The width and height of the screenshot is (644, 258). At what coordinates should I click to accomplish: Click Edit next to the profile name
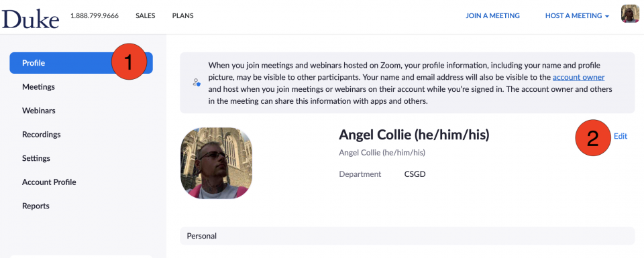coord(620,137)
